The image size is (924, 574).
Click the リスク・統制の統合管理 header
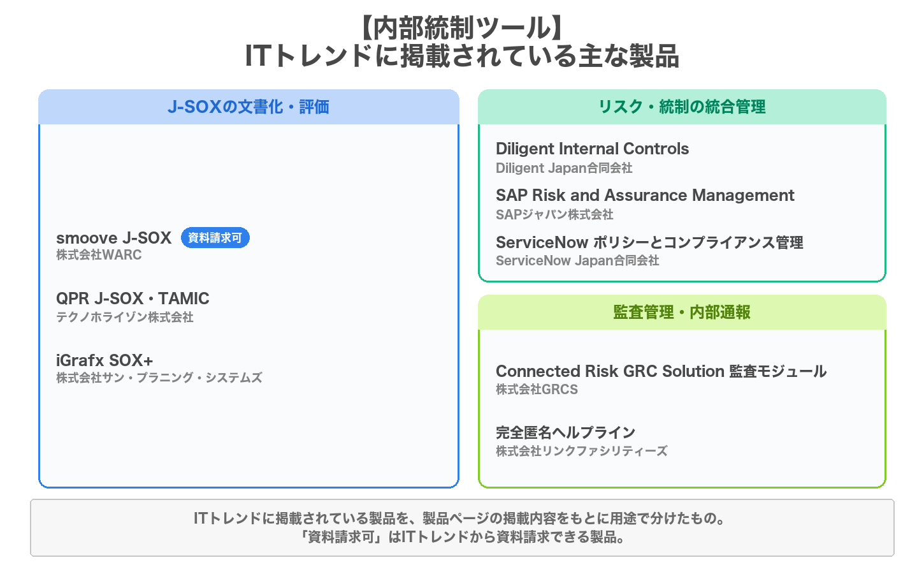click(682, 107)
